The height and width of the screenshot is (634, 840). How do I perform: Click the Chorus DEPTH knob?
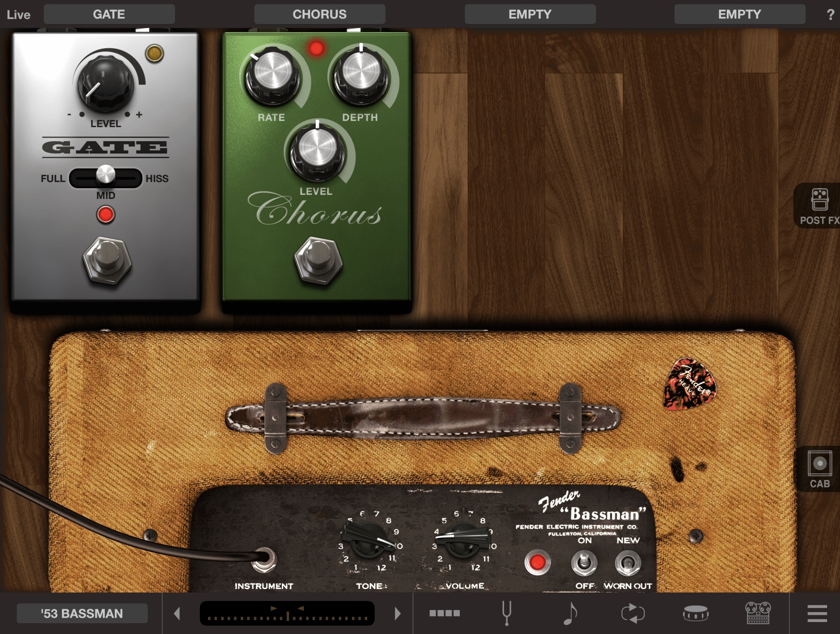click(361, 76)
